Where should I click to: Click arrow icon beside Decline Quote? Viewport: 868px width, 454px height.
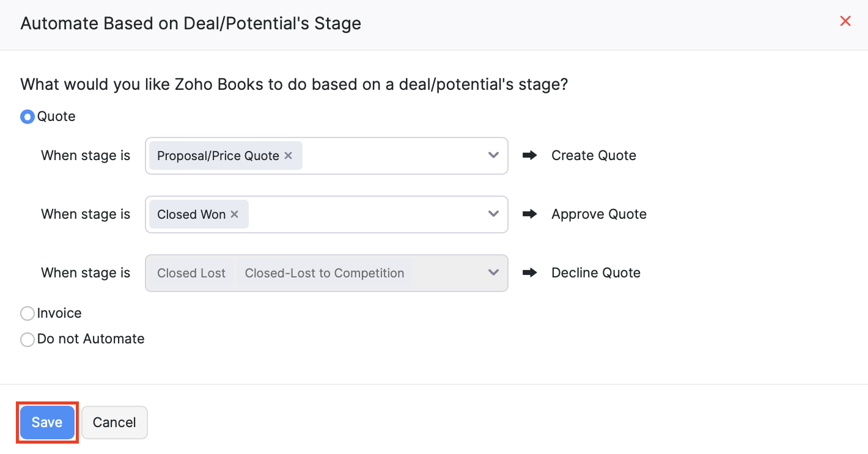(x=530, y=273)
